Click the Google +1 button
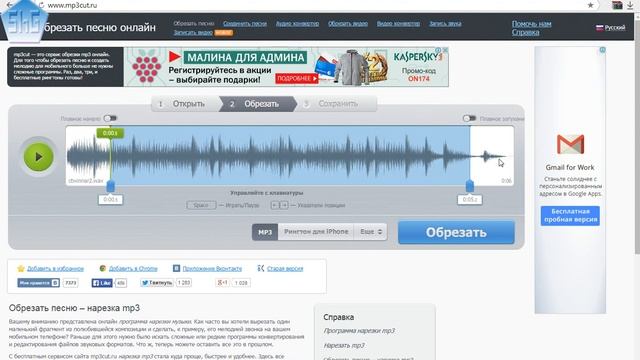The width and height of the screenshot is (640, 360). click(222, 282)
